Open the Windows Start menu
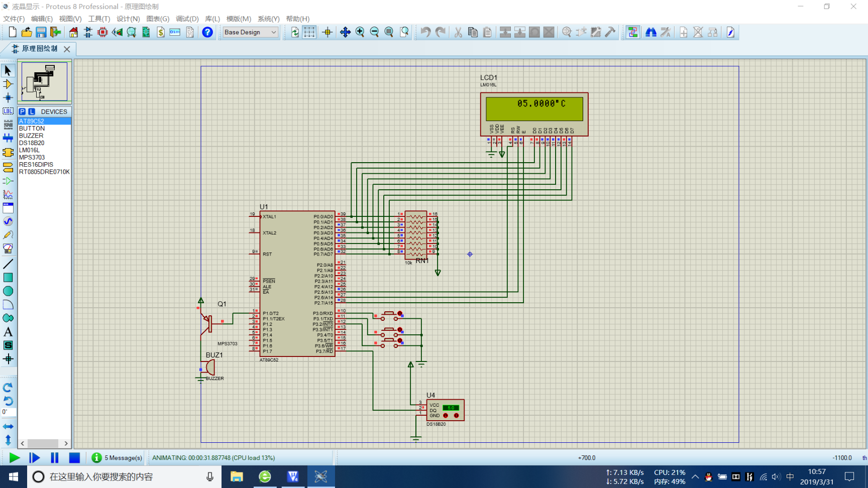Screen dimensions: 868x488 (14, 477)
